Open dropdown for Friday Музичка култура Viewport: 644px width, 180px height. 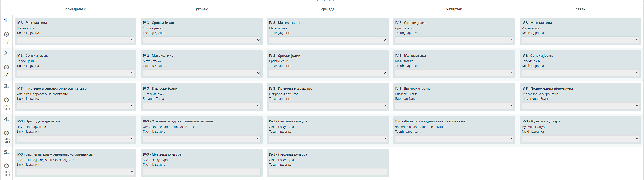pyautogui.click(x=580, y=139)
